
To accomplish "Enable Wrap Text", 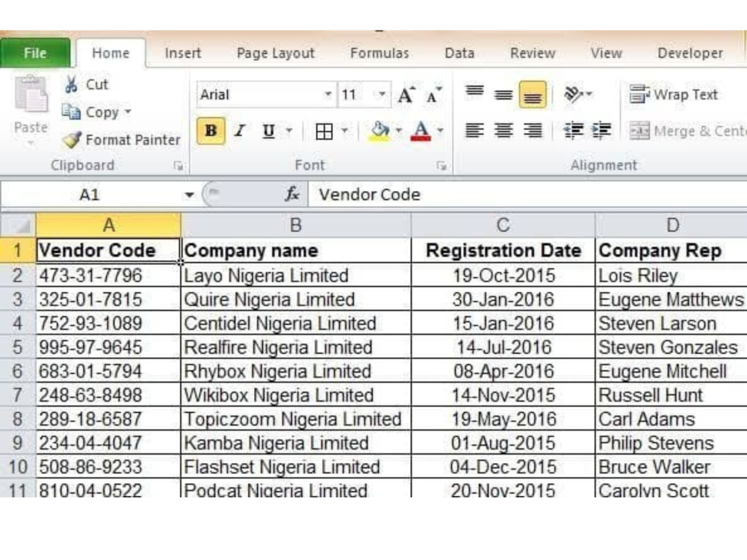I will (673, 94).
